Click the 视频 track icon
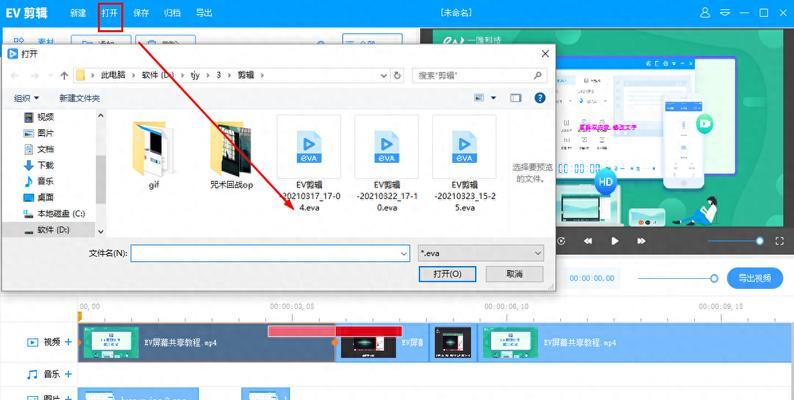Image resolution: width=794 pixels, height=400 pixels. [32, 342]
